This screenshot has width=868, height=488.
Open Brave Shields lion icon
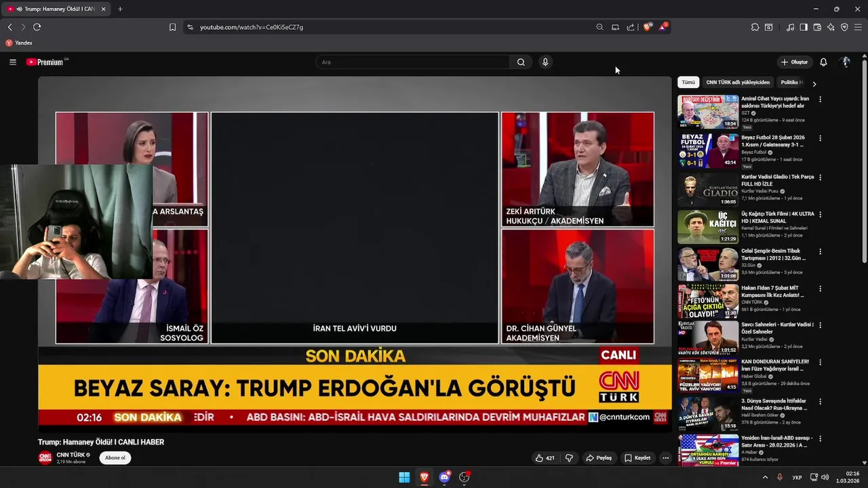648,27
